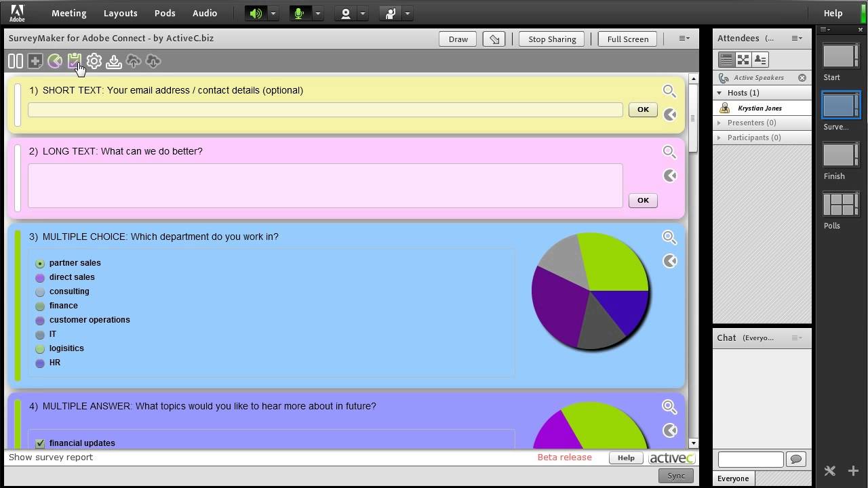This screenshot has width=868, height=488.
Task: Zoom into question 2 with magnifier
Action: (x=669, y=152)
